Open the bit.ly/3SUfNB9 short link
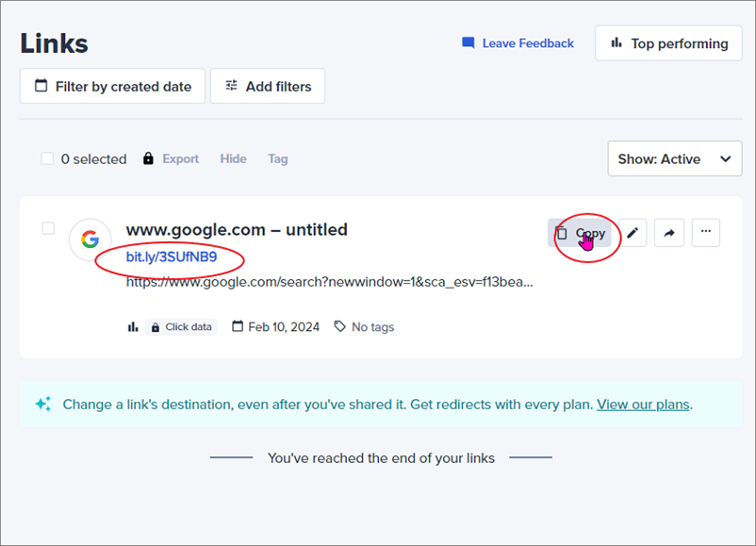Screen dimensions: 756x546 pyautogui.click(x=171, y=257)
